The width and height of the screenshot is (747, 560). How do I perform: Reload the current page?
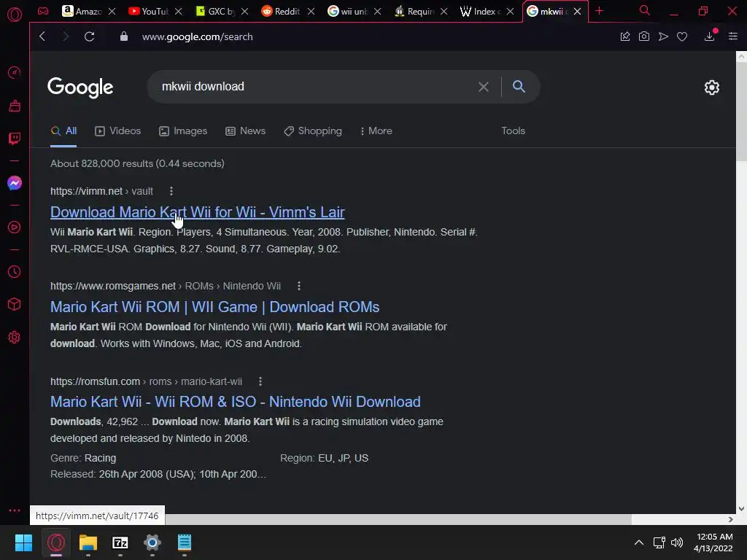click(90, 36)
